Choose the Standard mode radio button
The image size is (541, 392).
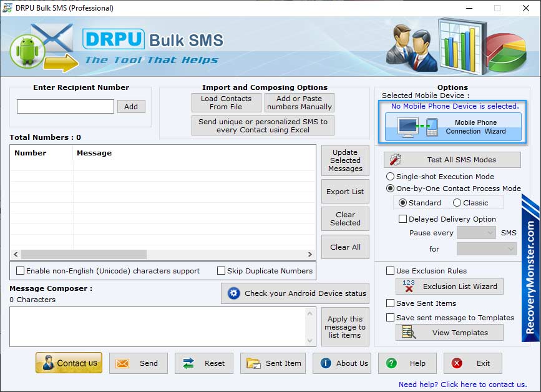pos(402,203)
